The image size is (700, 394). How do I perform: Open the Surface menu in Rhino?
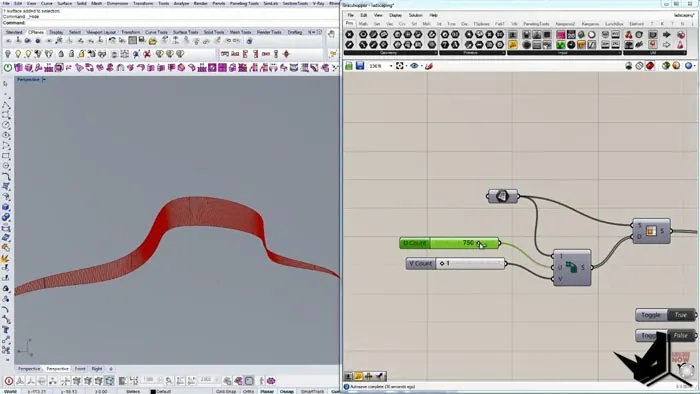point(65,3)
